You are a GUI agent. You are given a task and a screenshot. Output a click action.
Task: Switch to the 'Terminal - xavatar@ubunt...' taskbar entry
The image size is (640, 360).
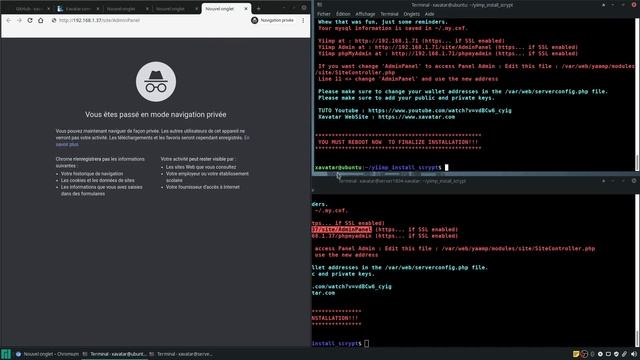coord(114,354)
